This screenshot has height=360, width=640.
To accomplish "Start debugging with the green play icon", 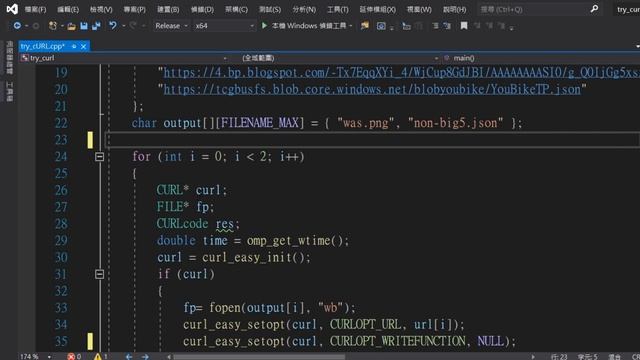I will click(264, 26).
